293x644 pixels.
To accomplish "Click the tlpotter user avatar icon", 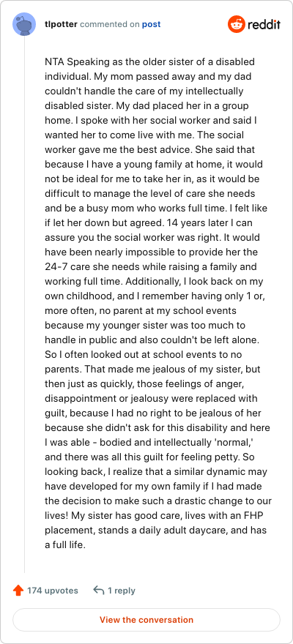I will tap(24, 24).
